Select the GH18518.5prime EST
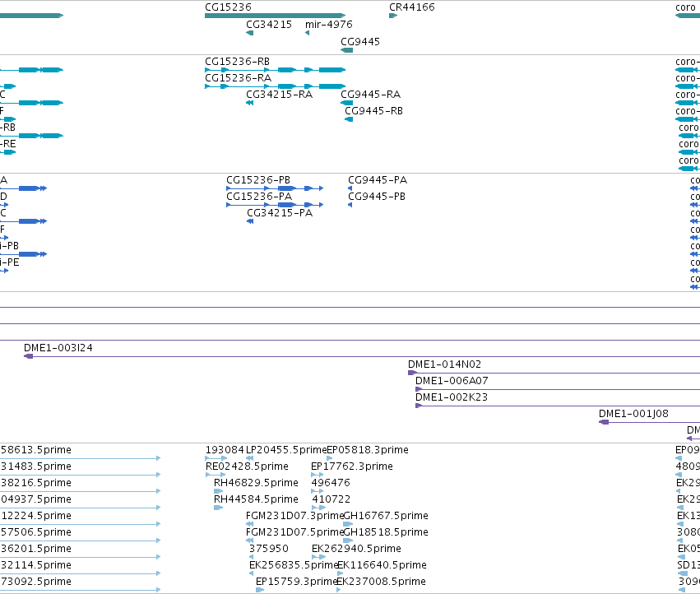The height and width of the screenshot is (594, 700). pyautogui.click(x=348, y=541)
